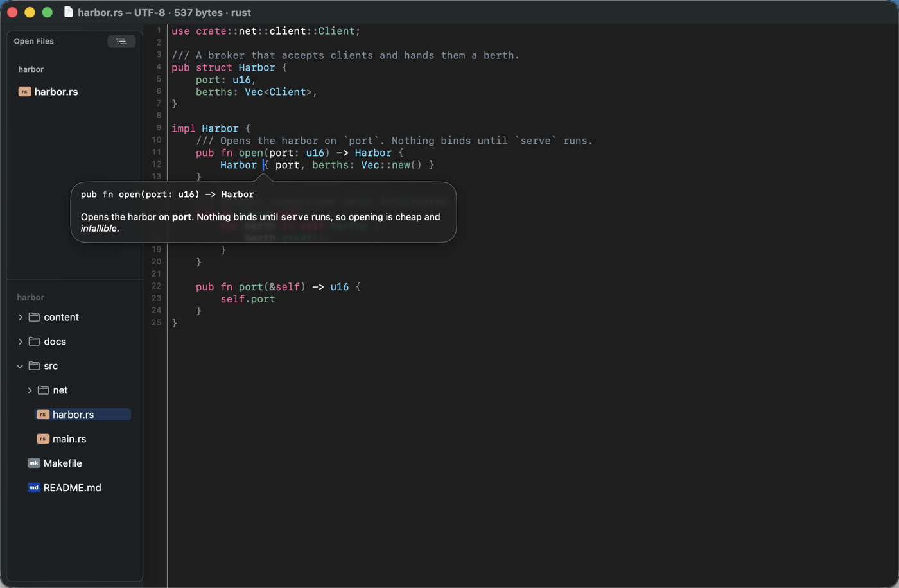Expand the content folder
Viewport: 899px width, 588px height.
pyautogui.click(x=21, y=317)
